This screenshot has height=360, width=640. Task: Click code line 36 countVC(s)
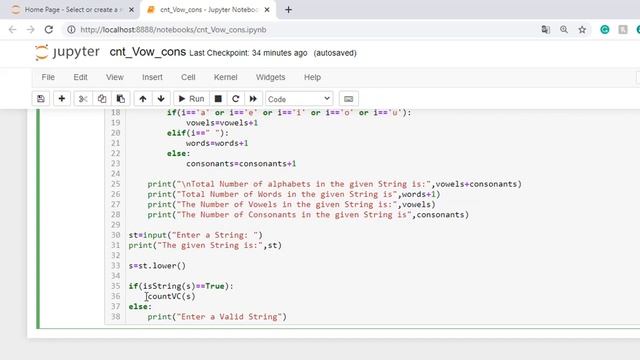[171, 296]
